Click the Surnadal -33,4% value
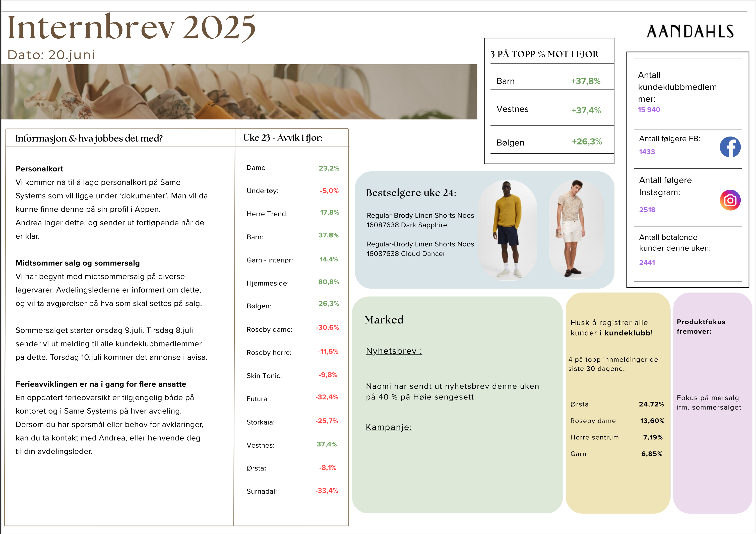Image resolution: width=756 pixels, height=534 pixels. click(x=327, y=491)
